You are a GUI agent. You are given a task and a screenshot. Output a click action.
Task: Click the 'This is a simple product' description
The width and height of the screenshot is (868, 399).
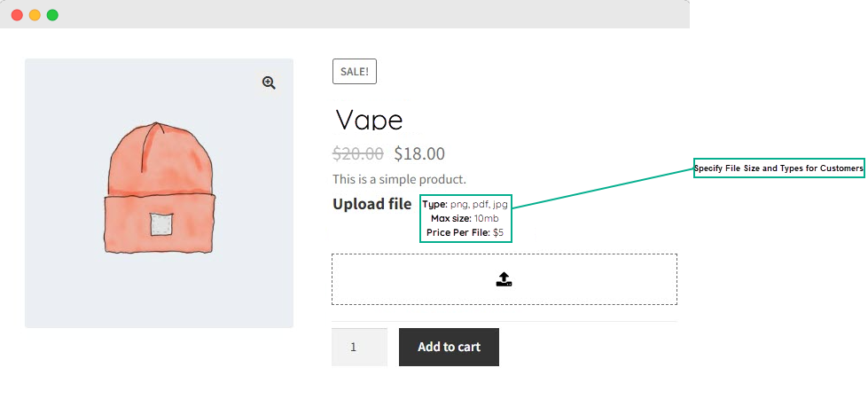point(399,179)
